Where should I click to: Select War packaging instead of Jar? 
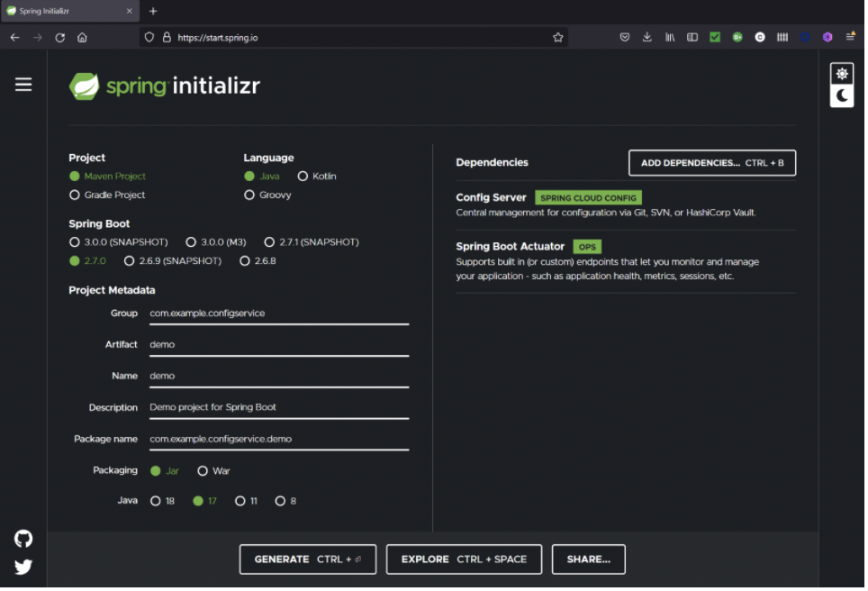tap(202, 470)
